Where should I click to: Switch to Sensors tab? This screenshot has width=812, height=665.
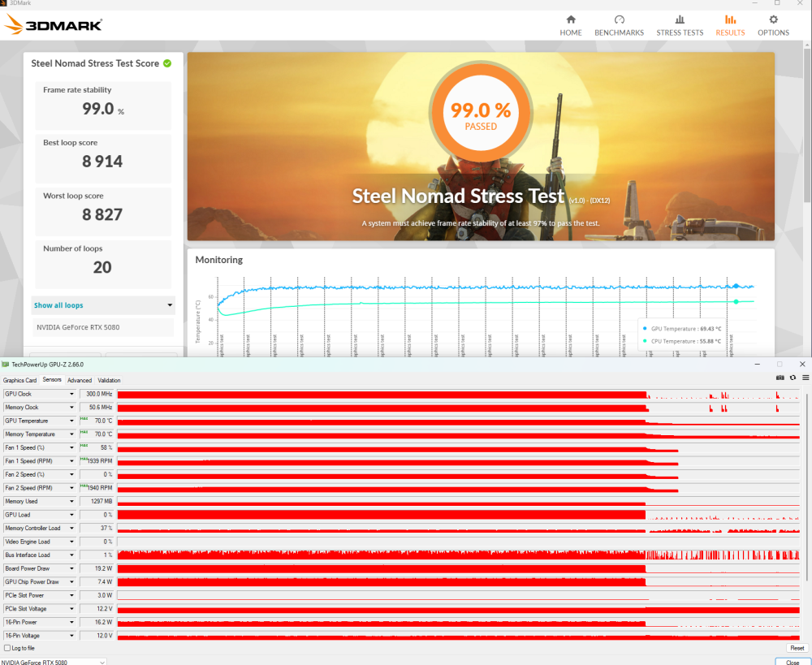pyautogui.click(x=52, y=380)
